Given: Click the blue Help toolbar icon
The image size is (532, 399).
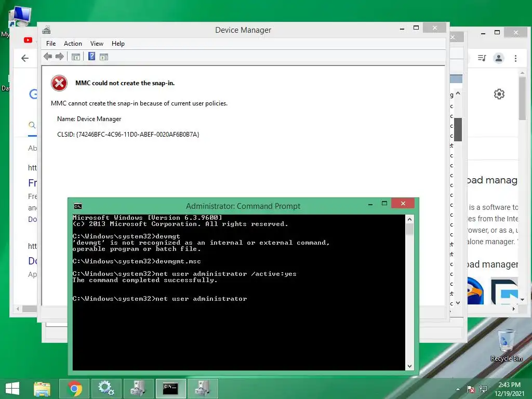Looking at the screenshot, I should (91, 56).
